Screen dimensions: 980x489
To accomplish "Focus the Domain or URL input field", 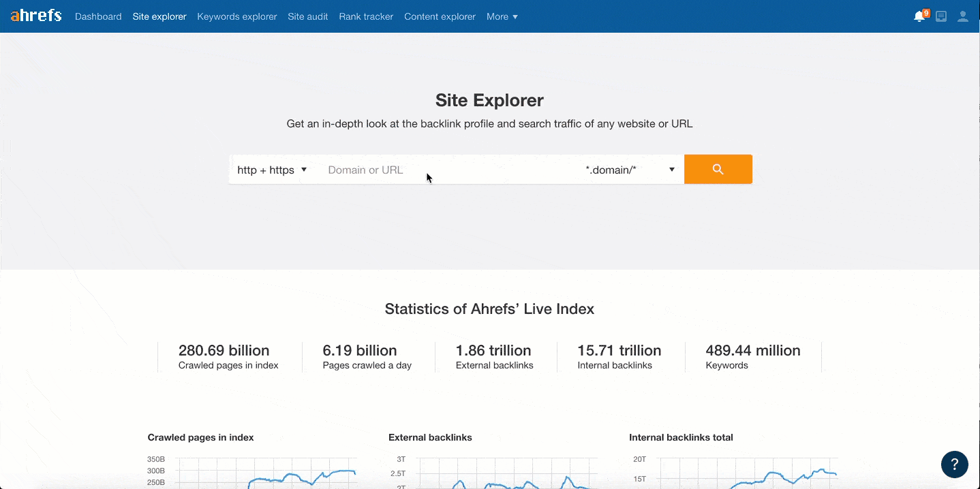I will click(447, 170).
